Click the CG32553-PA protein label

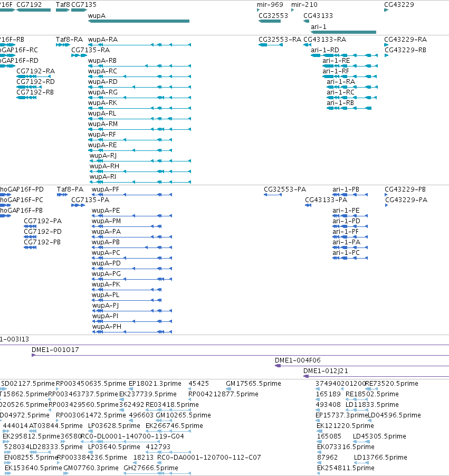285,189
